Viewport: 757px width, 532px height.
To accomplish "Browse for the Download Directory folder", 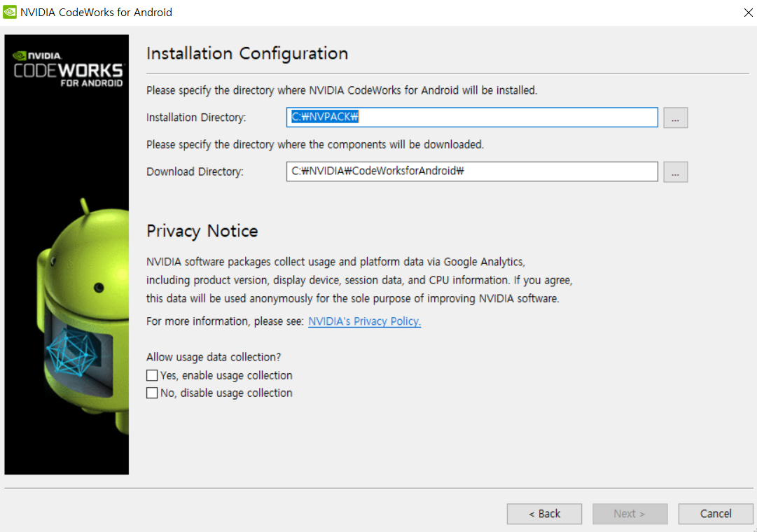I will point(675,172).
